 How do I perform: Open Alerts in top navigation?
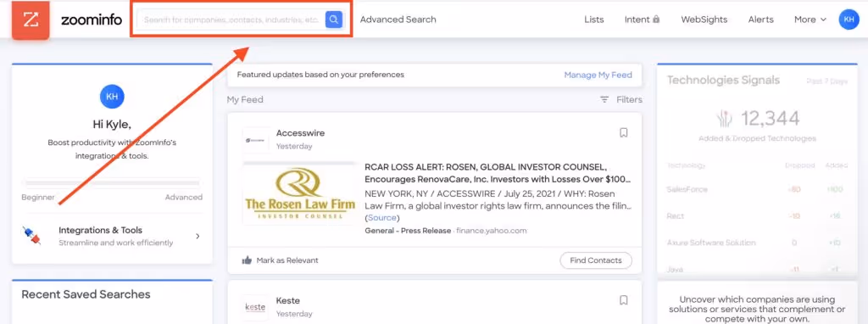coord(760,20)
